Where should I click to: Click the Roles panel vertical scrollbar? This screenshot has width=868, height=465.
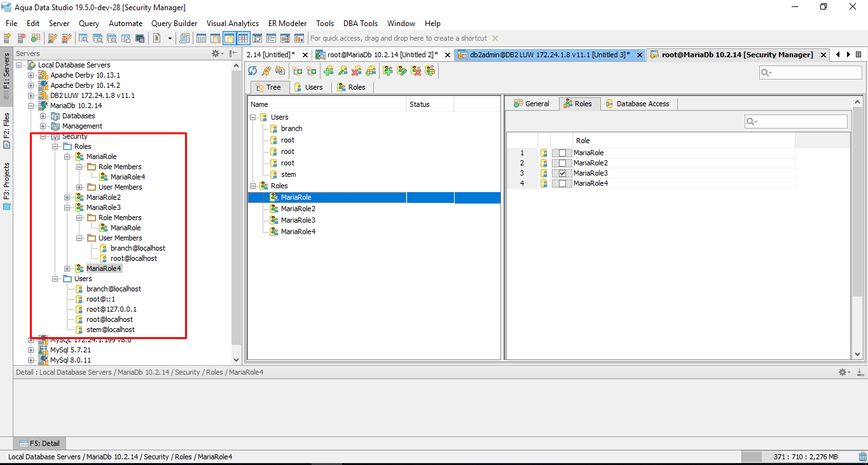point(857,227)
